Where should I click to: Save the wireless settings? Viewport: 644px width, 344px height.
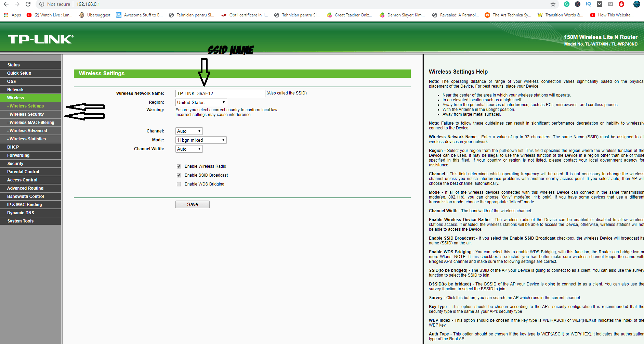[193, 204]
